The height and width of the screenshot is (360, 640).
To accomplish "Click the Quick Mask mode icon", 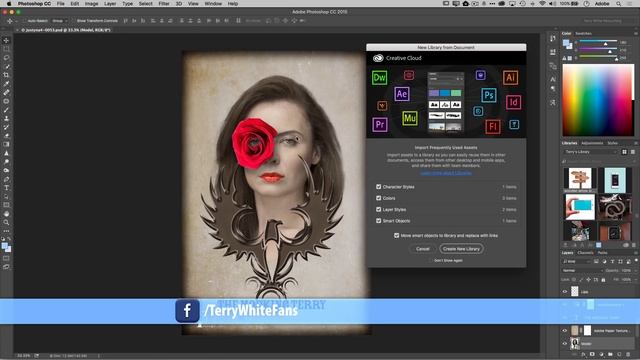I will (6, 258).
